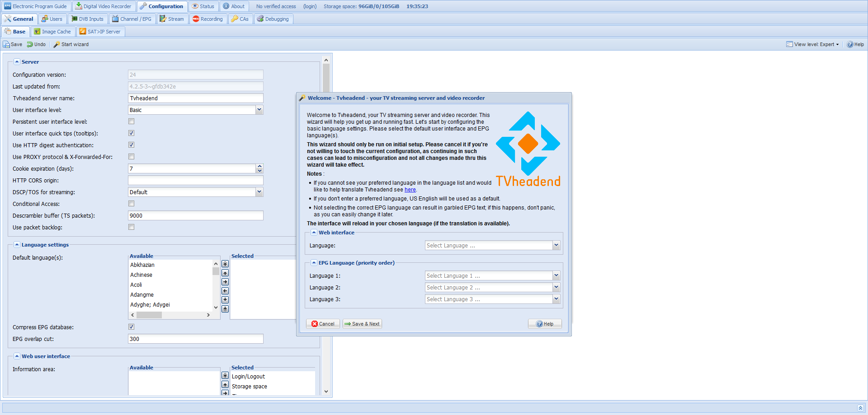Add available language to Selected list
The height and width of the screenshot is (415, 868).
click(225, 282)
